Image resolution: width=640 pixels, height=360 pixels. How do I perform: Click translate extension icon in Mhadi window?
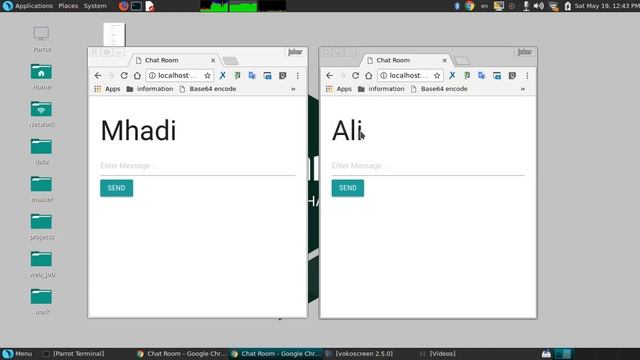coord(252,76)
